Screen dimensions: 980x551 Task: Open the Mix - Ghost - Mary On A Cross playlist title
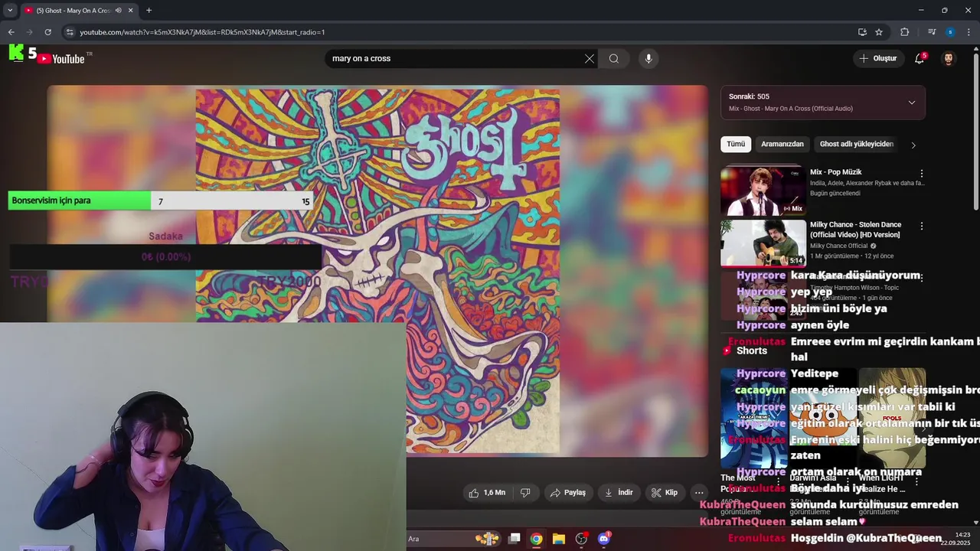791,109
